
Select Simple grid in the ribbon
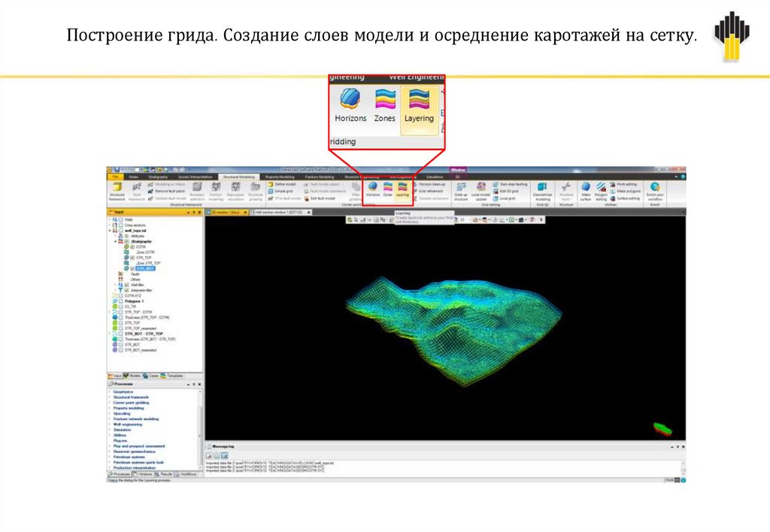point(280,191)
